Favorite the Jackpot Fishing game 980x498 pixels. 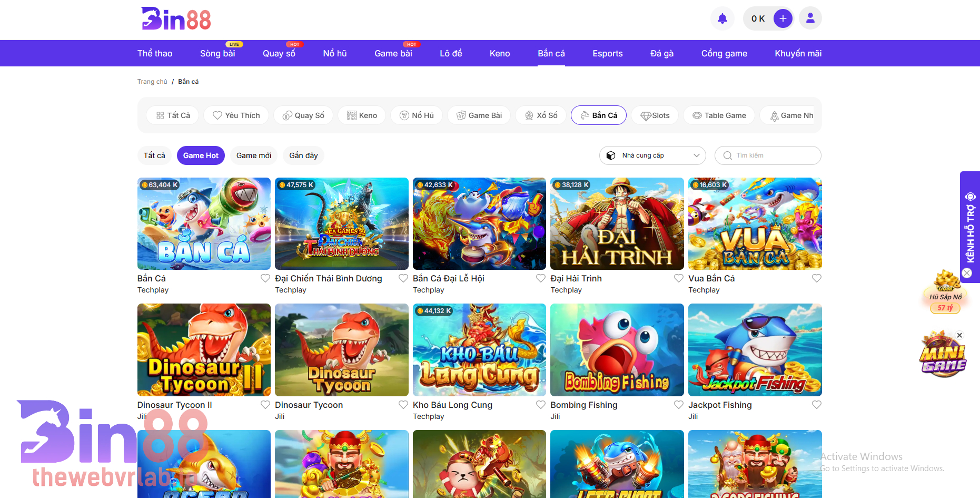(817, 405)
